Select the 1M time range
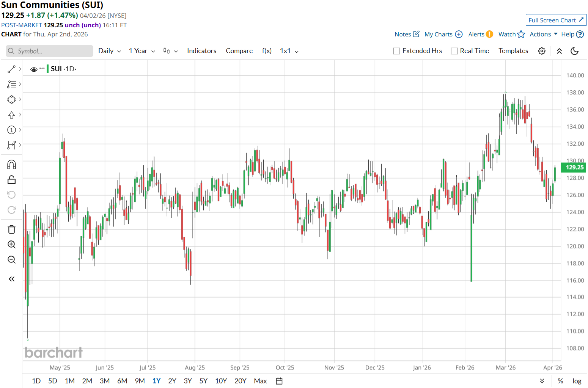 70,381
